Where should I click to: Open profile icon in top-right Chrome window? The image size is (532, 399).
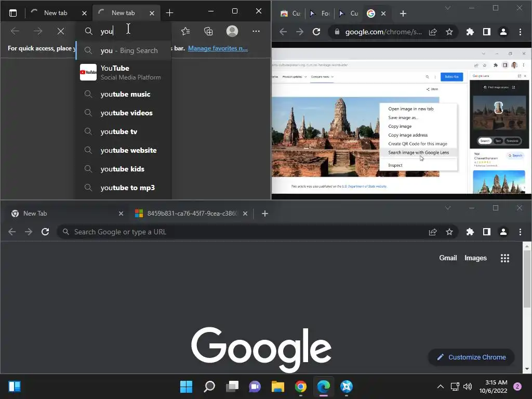tap(503, 32)
